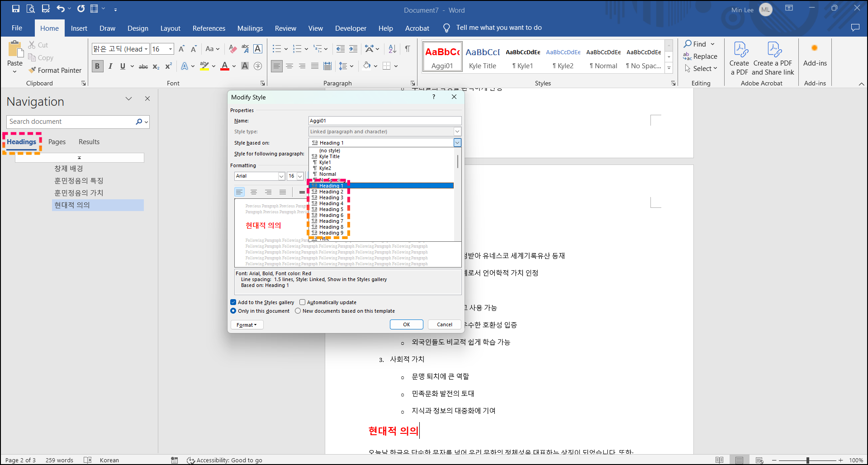Open the References ribbon tab

pos(209,28)
